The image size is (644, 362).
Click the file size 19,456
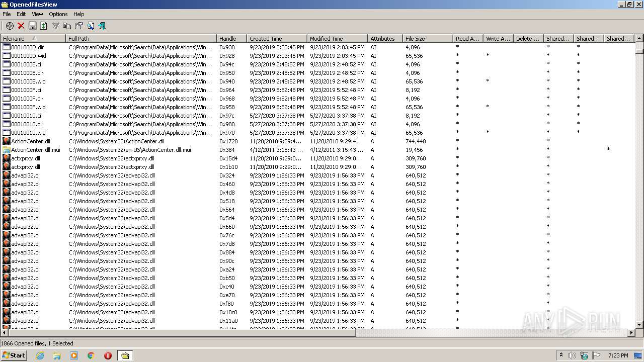pos(414,150)
